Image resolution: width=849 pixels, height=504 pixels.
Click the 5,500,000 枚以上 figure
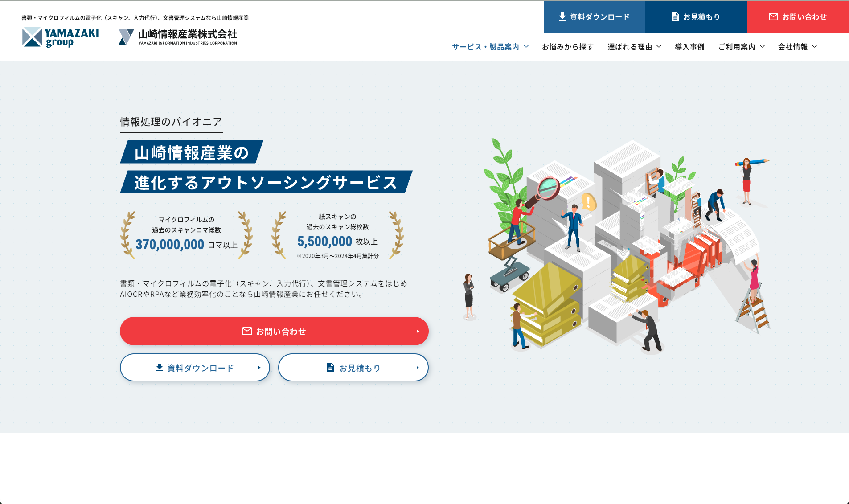337,242
